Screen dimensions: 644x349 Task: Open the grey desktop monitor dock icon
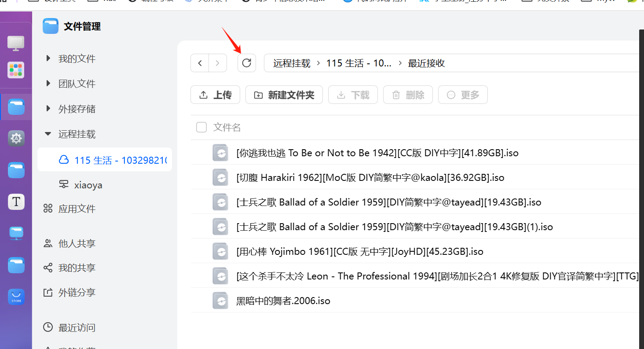coord(16,43)
